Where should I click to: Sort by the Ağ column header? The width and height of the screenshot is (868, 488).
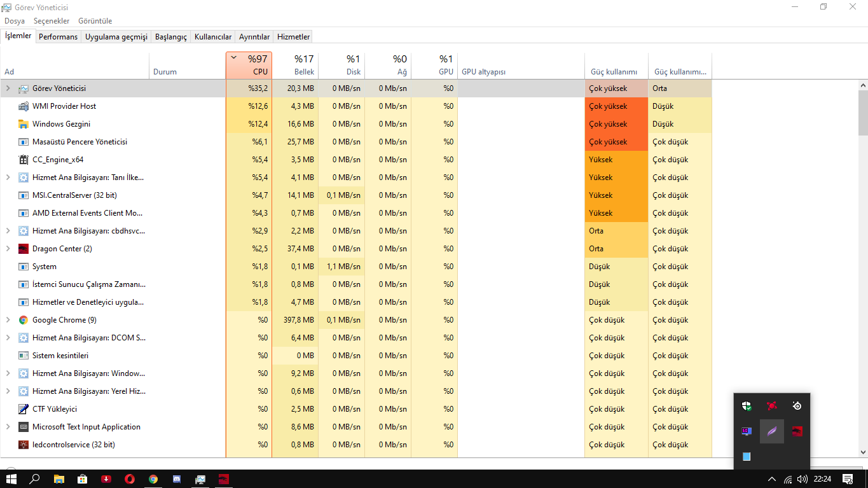click(388, 66)
